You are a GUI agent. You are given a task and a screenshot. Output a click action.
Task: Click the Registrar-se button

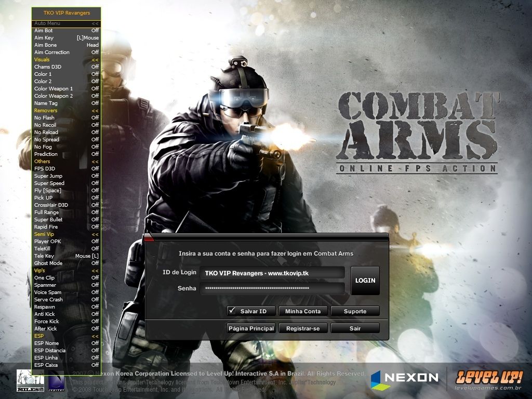coord(303,328)
